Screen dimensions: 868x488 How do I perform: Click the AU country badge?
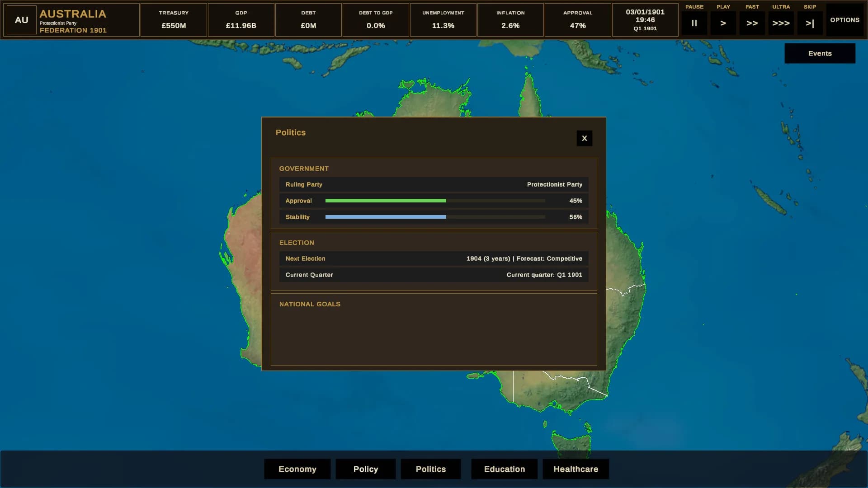click(x=22, y=20)
